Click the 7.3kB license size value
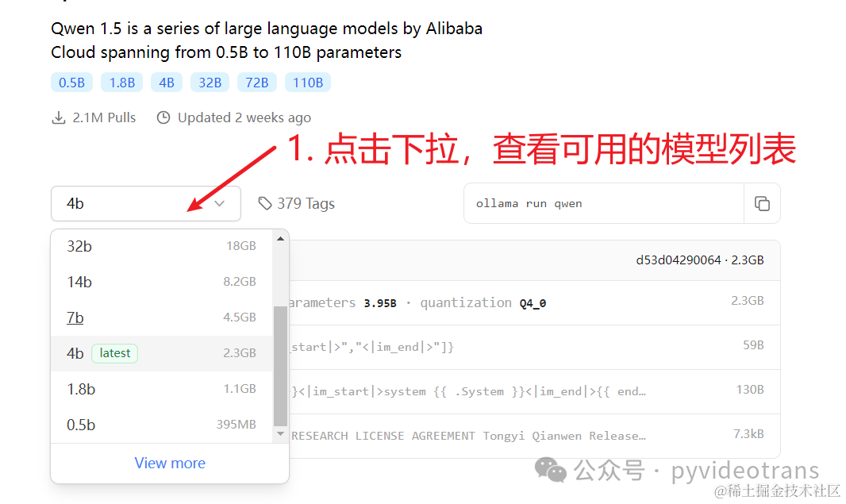846x504 pixels. point(748,434)
